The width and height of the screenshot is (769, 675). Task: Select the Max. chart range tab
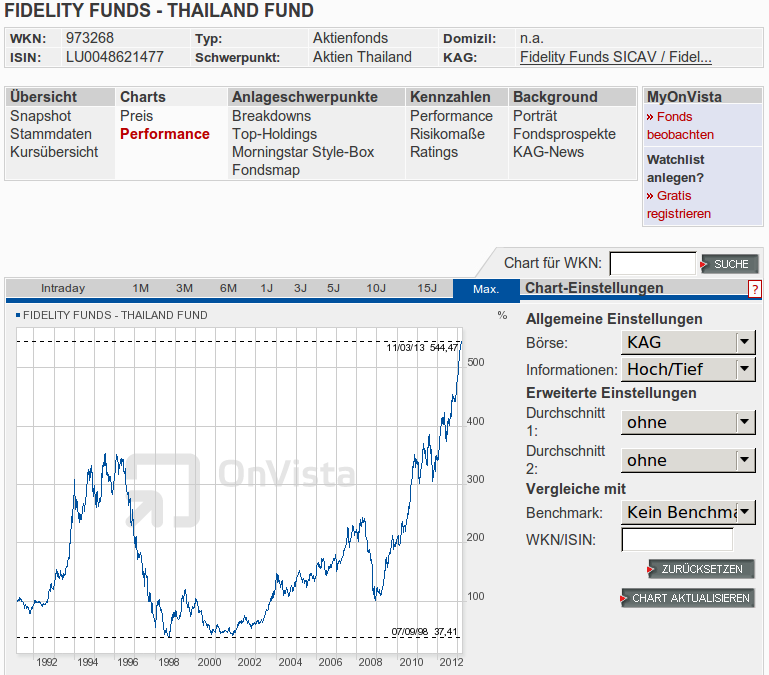click(486, 289)
